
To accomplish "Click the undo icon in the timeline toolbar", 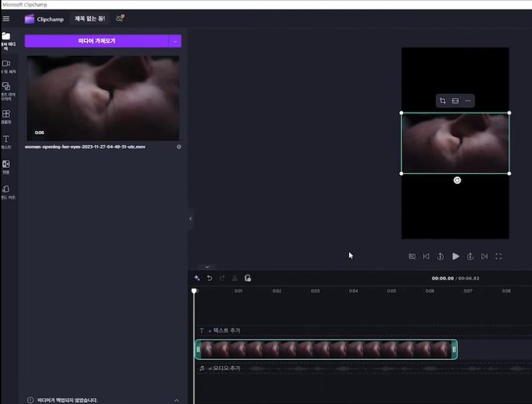I will pyautogui.click(x=211, y=278).
